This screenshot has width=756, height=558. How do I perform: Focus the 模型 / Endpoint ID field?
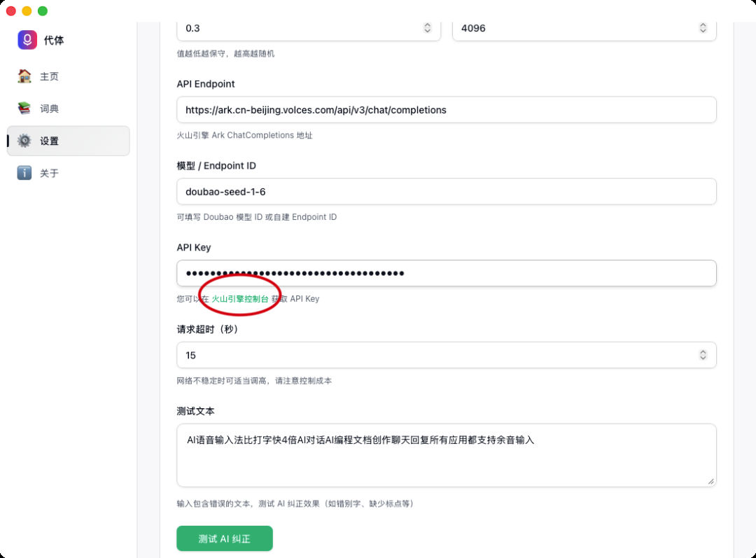point(446,192)
